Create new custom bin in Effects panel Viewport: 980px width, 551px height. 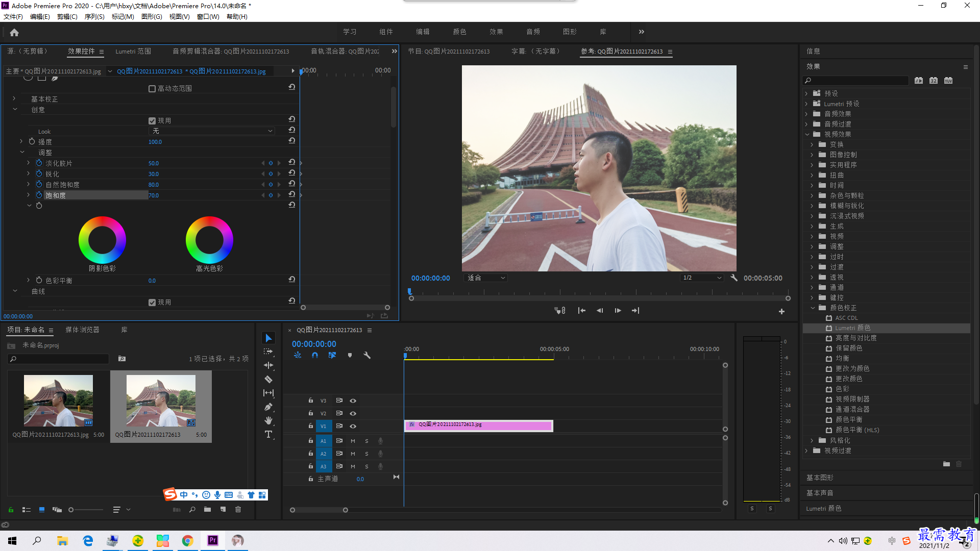tap(946, 464)
